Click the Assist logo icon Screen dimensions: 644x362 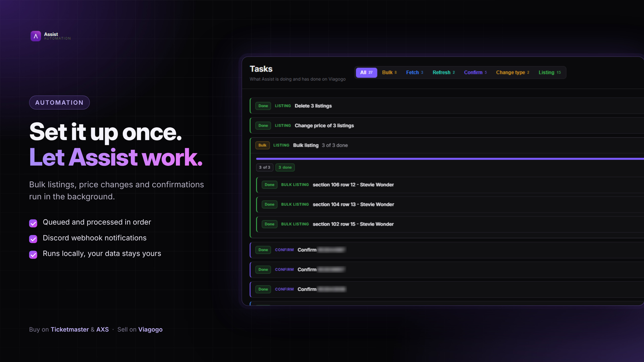click(36, 36)
